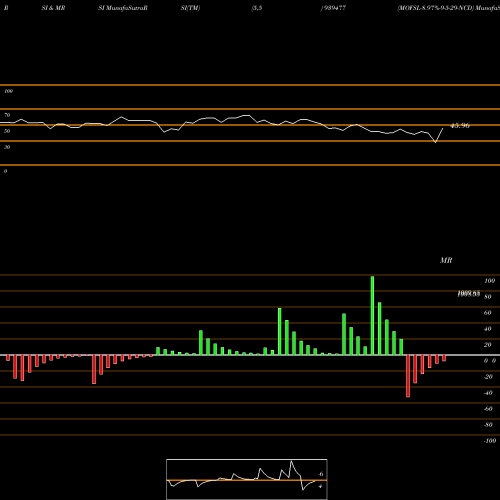Click the '-80' label on the MR axis
The image size is (500, 500).
[x=488, y=425]
